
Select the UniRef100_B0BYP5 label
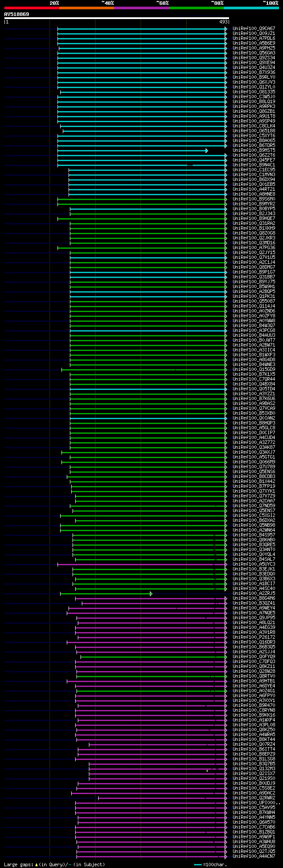click(254, 209)
